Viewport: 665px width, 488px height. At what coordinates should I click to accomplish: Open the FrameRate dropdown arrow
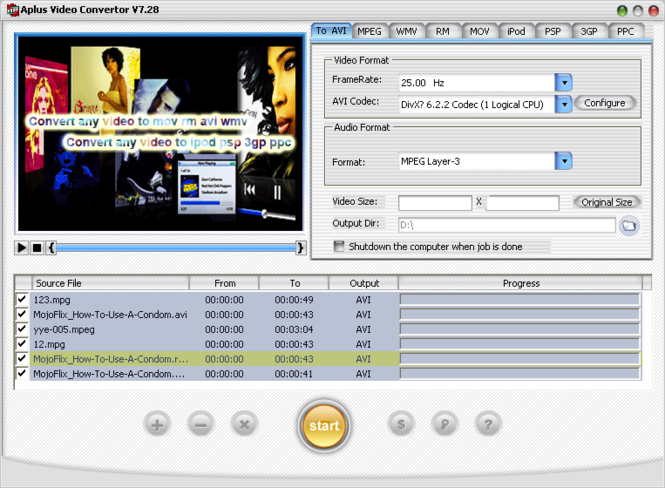click(x=564, y=83)
